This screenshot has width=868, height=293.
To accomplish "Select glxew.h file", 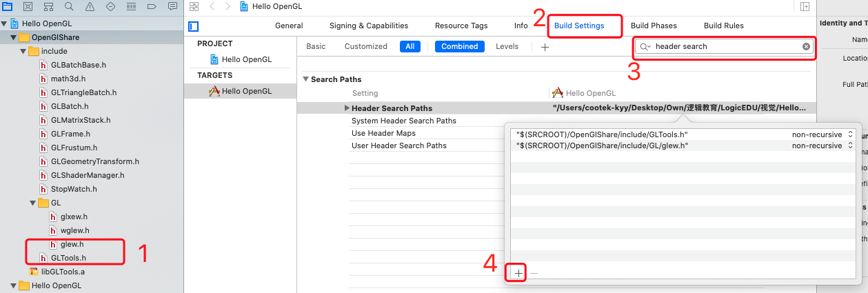I will point(68,216).
